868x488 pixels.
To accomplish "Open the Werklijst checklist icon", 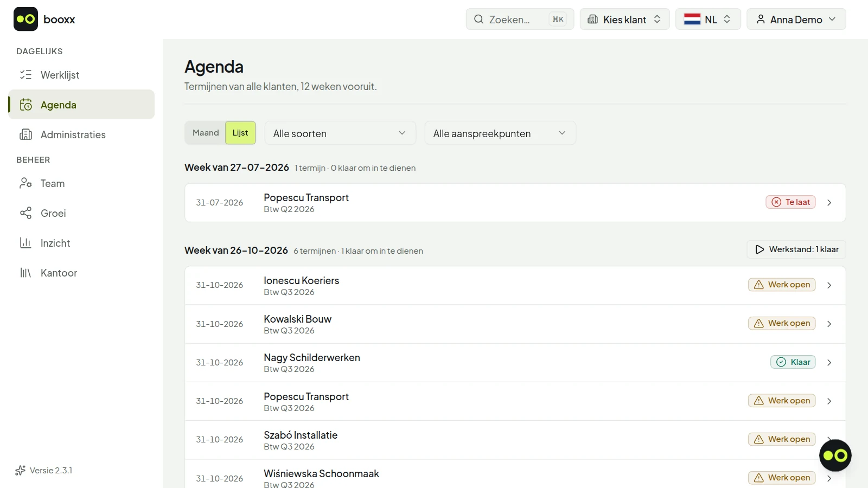I will tap(25, 75).
